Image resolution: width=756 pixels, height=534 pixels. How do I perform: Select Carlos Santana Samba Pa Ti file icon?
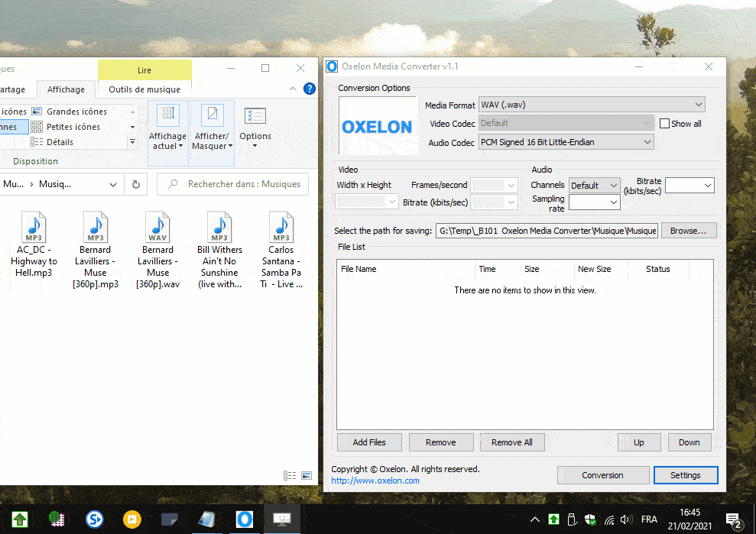coord(281,227)
